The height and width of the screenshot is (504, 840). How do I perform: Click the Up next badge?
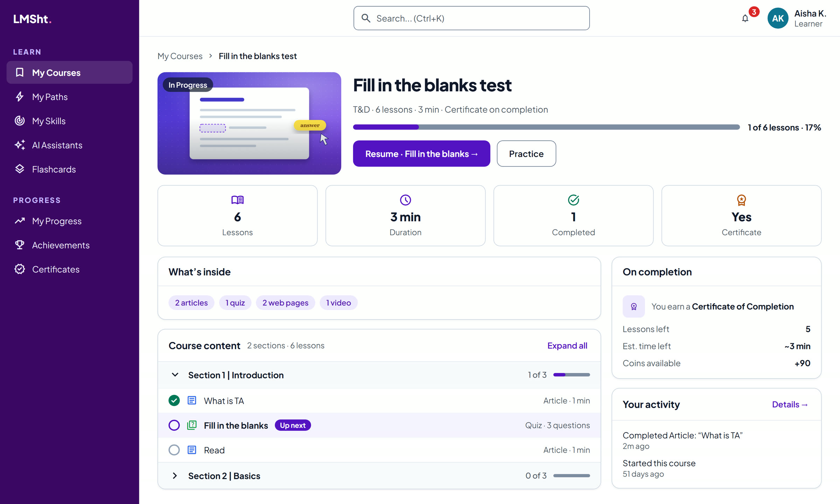point(293,425)
